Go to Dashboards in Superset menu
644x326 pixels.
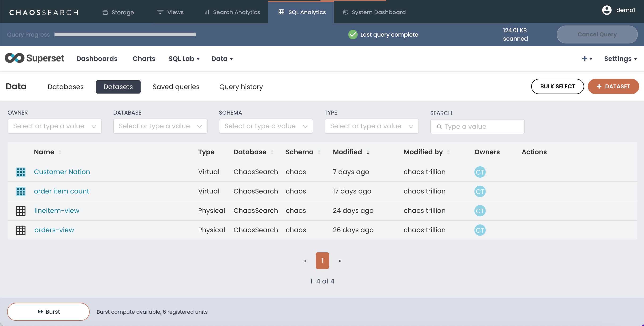(97, 59)
